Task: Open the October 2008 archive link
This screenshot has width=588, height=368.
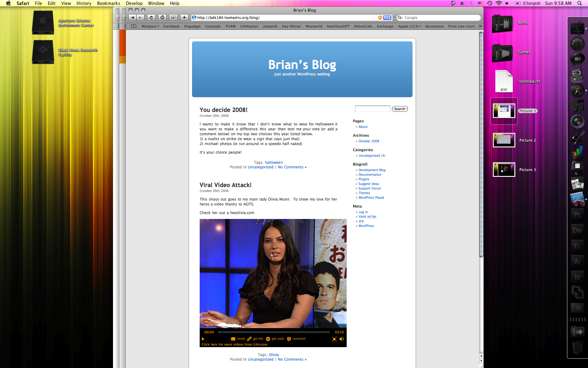Action: tap(369, 141)
